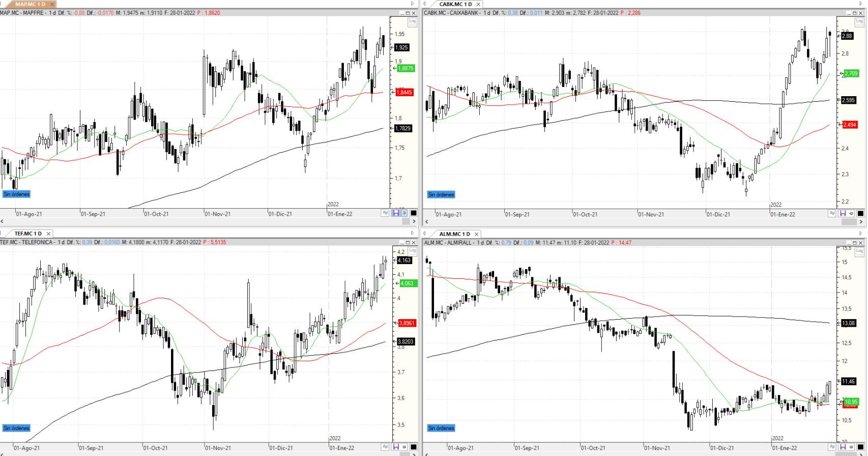
Task: Toggle Log scale on ALMIRALL chart
Action: [859, 251]
